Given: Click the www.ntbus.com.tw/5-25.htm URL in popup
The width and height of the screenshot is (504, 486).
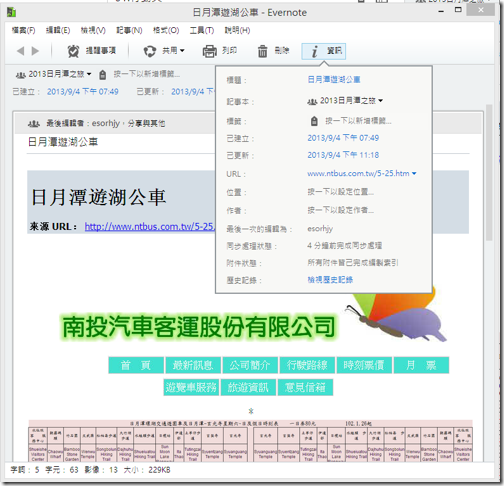Looking at the screenshot, I should click(358, 173).
